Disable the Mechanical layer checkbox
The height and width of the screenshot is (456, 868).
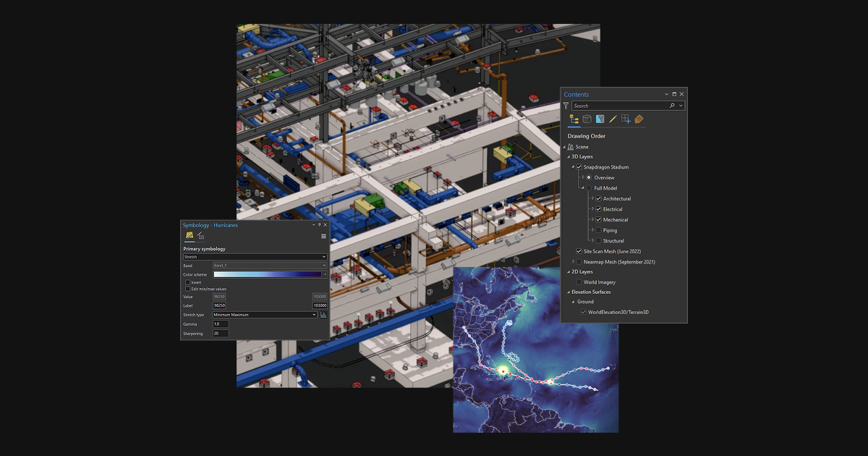pyautogui.click(x=599, y=219)
